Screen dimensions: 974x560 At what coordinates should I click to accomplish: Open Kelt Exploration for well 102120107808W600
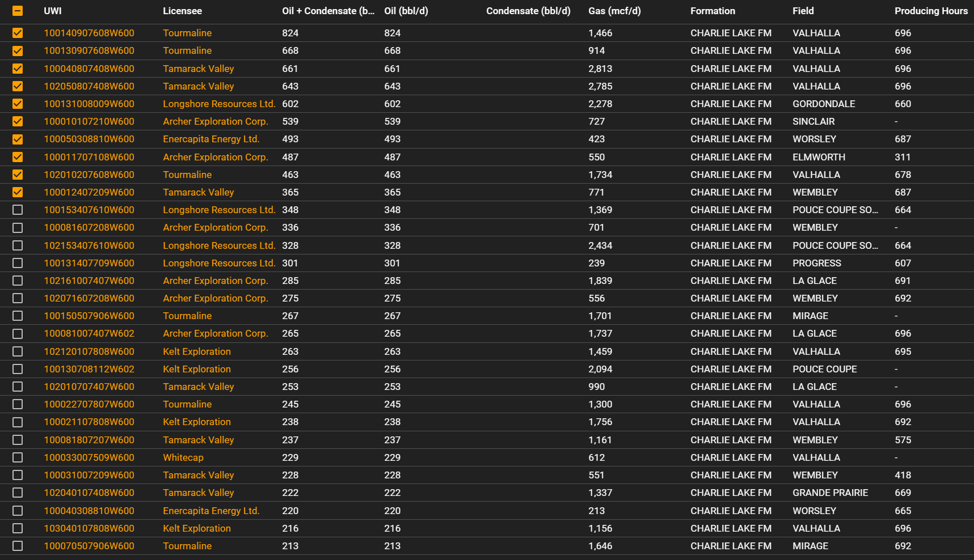(197, 351)
